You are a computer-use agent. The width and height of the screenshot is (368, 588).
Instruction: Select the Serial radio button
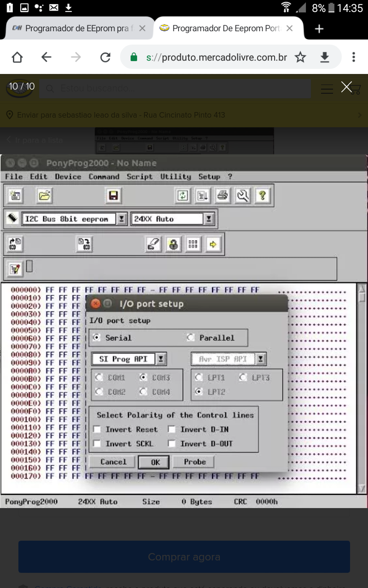[x=96, y=338]
